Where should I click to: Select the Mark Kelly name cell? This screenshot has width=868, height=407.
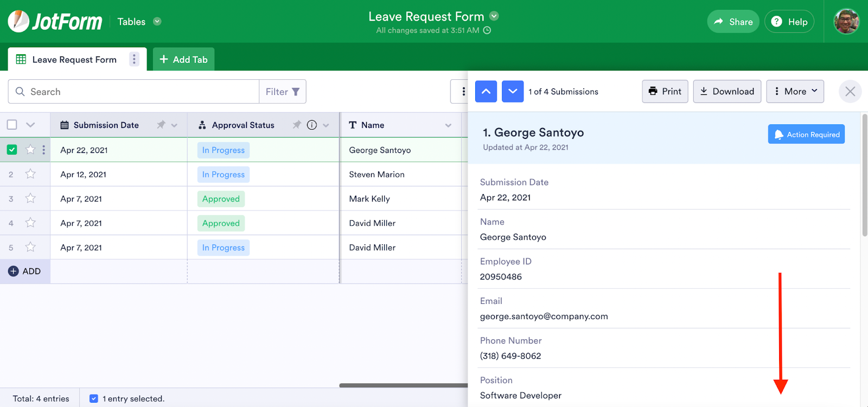(x=401, y=199)
